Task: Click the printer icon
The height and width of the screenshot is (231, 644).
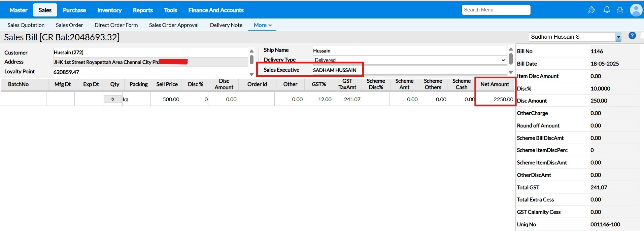Action: [x=620, y=10]
